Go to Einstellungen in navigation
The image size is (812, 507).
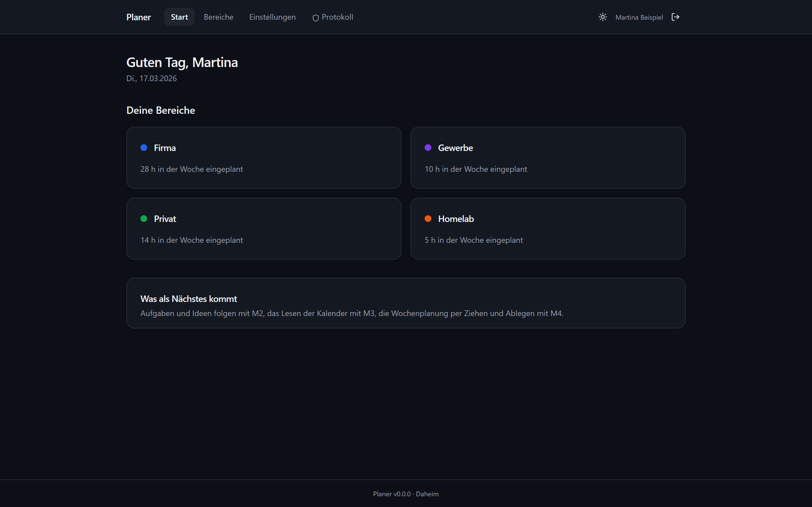pyautogui.click(x=272, y=17)
